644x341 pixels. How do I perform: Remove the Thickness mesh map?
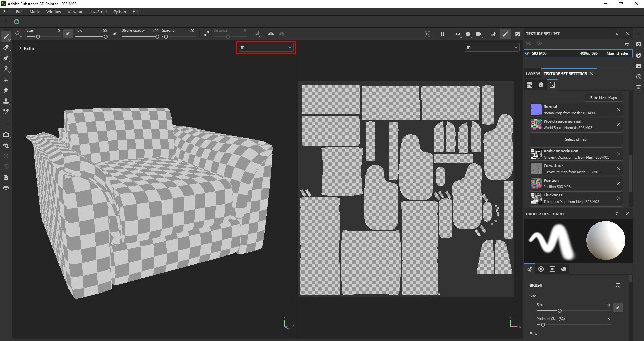click(x=618, y=198)
